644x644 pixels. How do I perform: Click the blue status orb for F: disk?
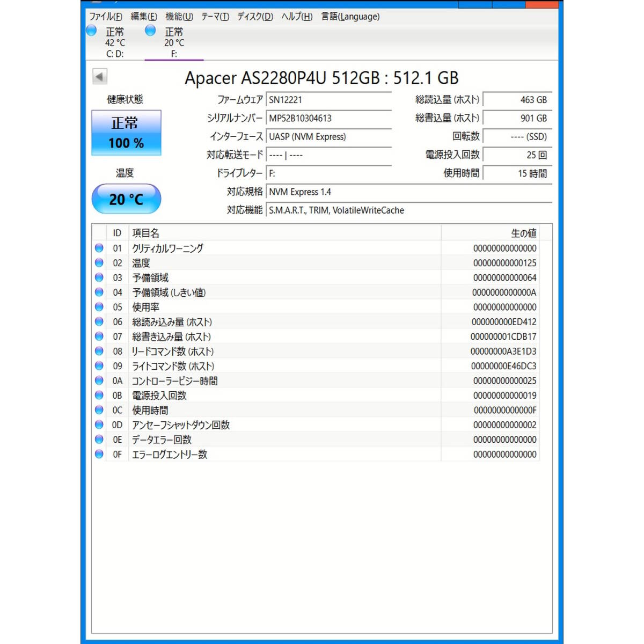click(x=151, y=31)
